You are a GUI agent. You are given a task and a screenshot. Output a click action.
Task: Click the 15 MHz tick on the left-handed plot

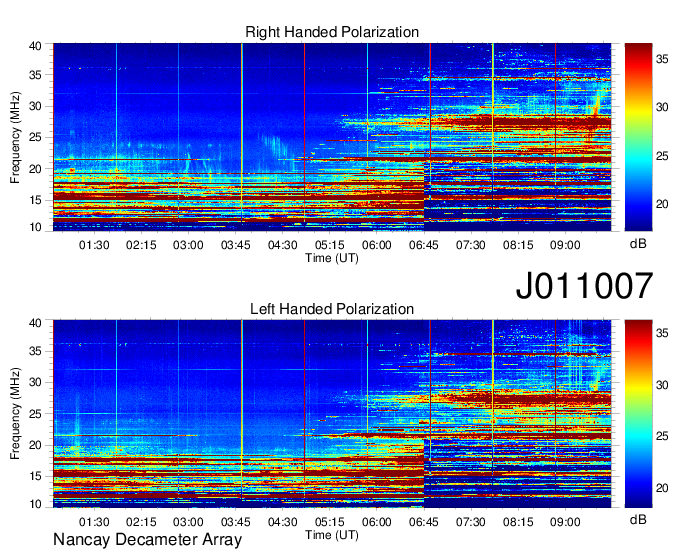click(x=35, y=477)
